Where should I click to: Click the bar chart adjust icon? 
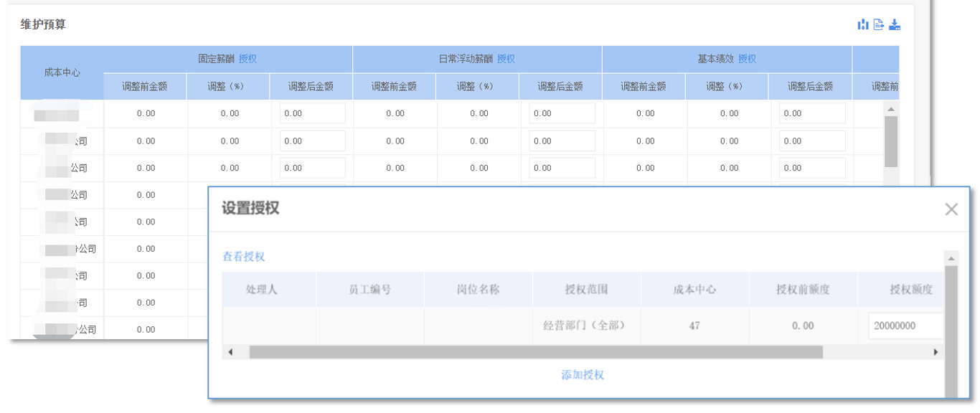click(863, 25)
